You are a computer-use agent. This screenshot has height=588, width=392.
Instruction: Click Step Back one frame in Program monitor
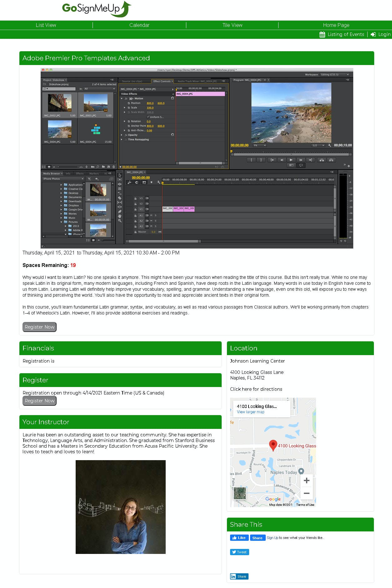click(281, 160)
